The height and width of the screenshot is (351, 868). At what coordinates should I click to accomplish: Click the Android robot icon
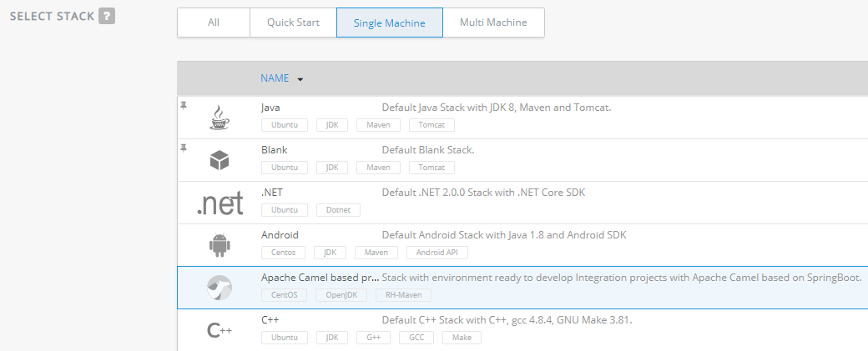tap(220, 245)
